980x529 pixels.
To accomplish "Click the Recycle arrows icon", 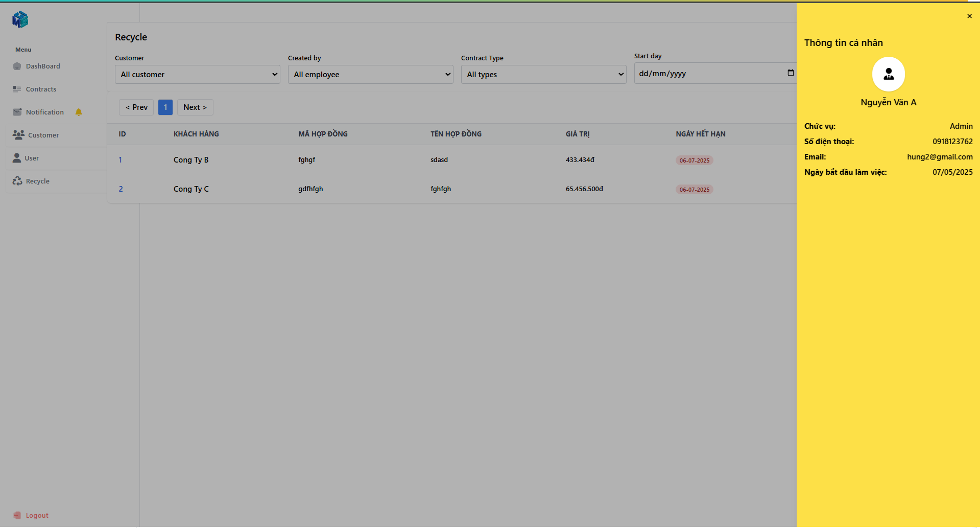I will (17, 181).
